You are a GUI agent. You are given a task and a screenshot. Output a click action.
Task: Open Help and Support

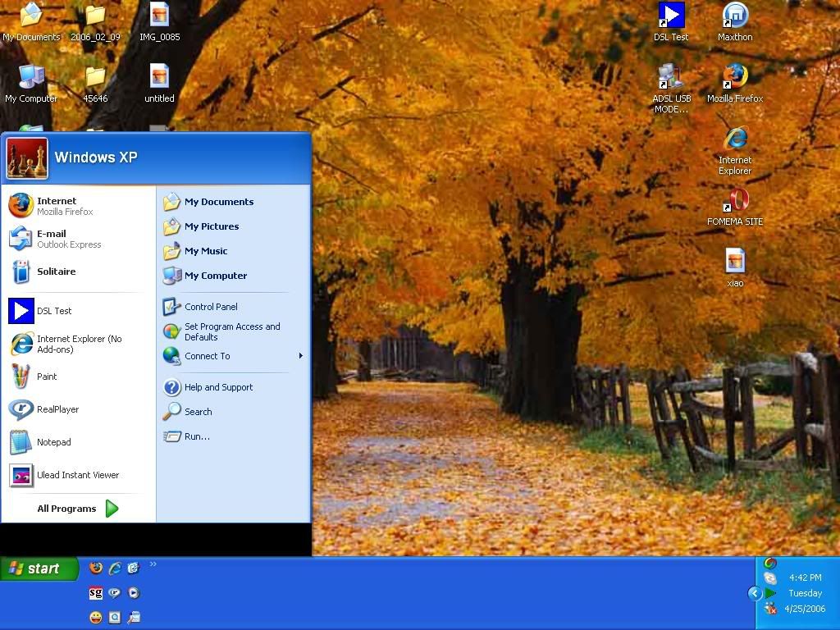coord(218,387)
